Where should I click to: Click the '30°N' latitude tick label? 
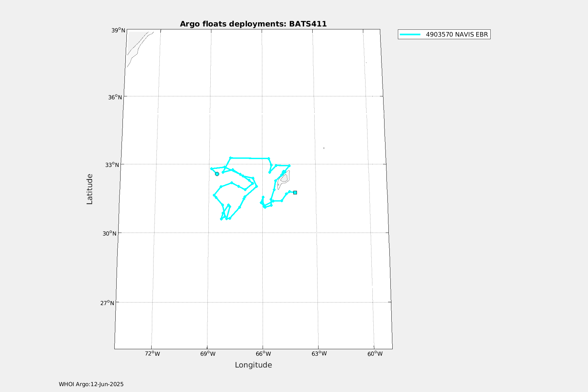click(109, 234)
